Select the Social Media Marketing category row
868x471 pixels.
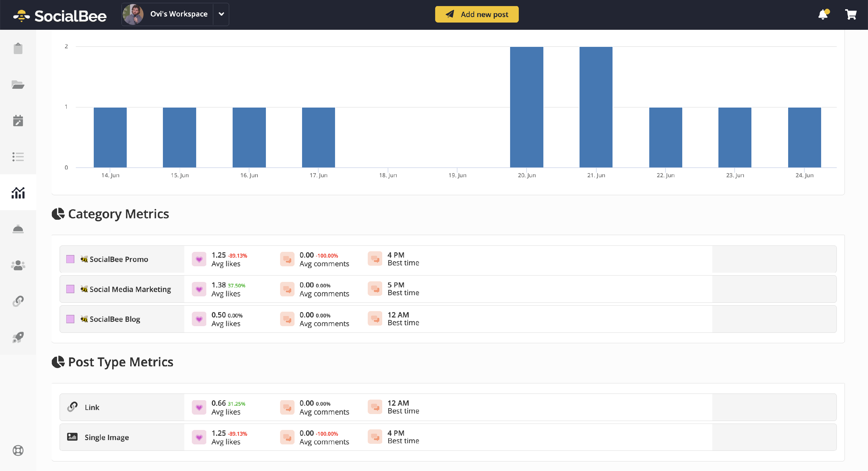coord(448,289)
